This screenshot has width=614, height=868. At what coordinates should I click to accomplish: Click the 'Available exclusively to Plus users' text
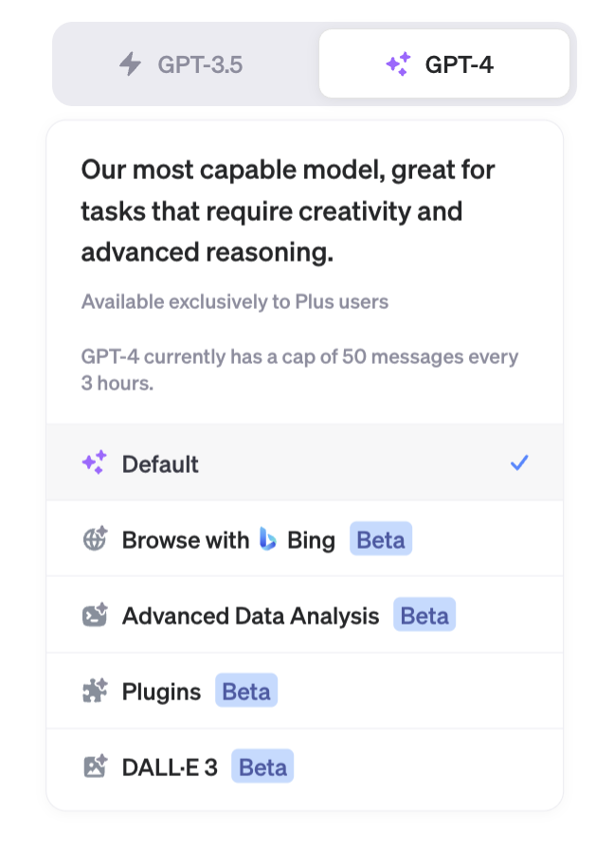coord(235,302)
